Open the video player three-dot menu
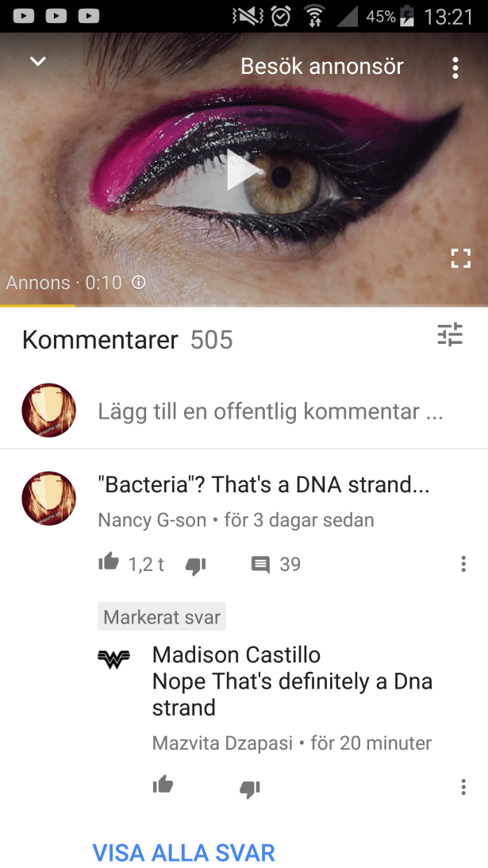488x868 pixels. click(x=455, y=68)
